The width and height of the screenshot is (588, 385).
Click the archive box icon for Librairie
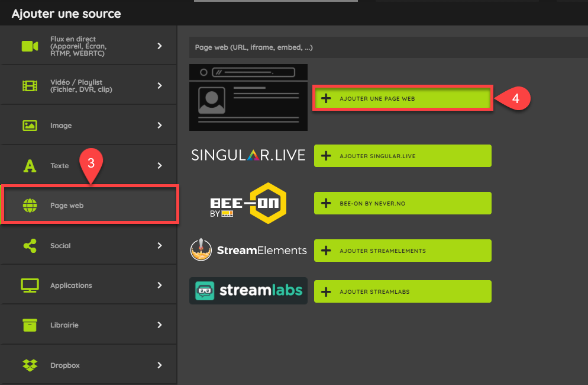30,325
